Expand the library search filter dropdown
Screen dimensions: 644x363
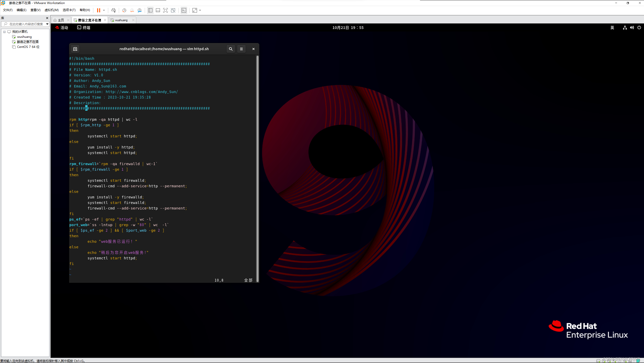[x=47, y=24]
